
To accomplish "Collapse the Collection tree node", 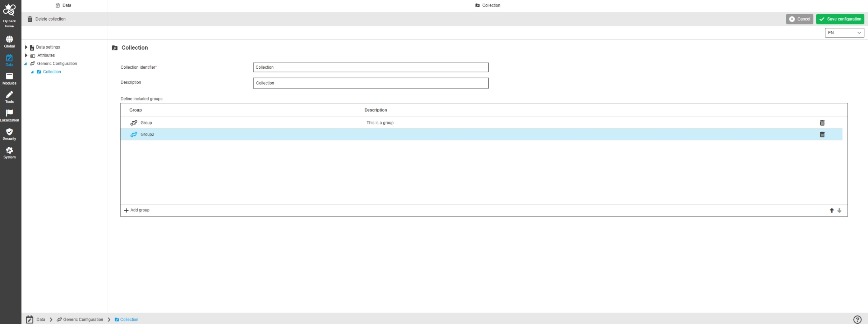I will tap(32, 72).
